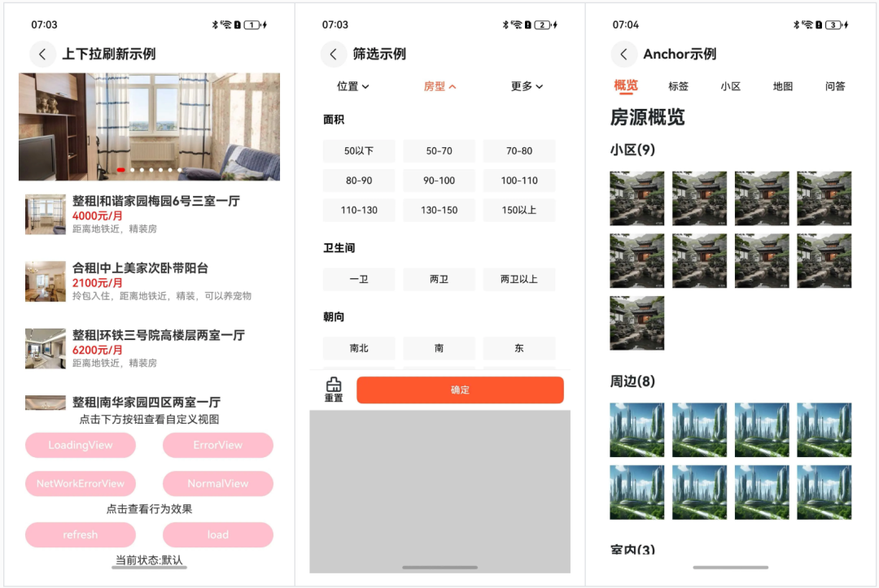Select area option 90-100

[x=439, y=181]
